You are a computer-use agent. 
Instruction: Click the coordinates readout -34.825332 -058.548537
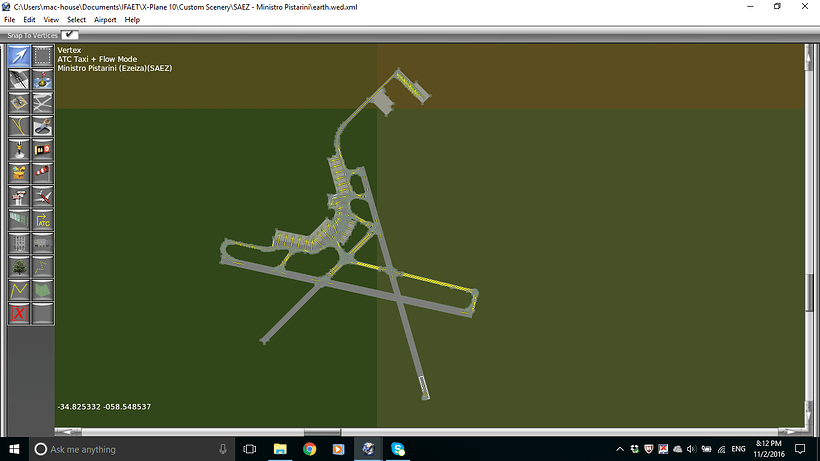(104, 407)
